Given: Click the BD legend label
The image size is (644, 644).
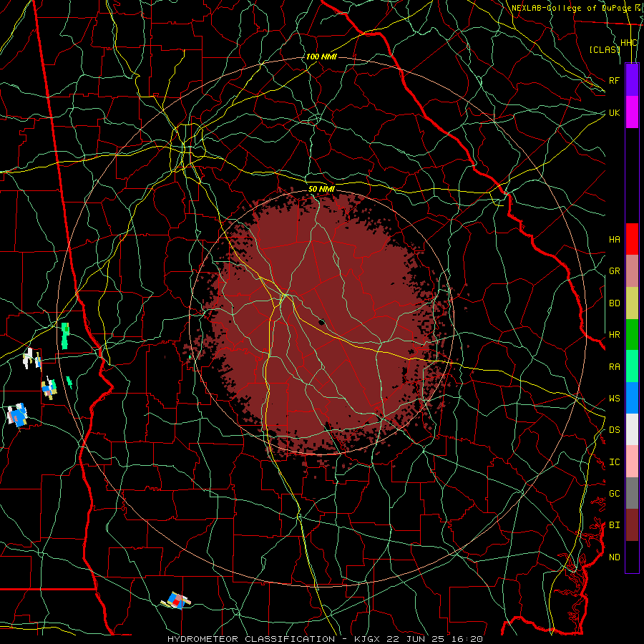Looking at the screenshot, I should [614, 303].
